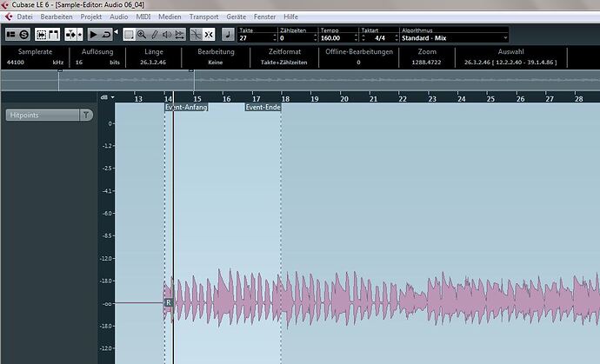Viewport: 600px width, 364px height.
Task: Click the Event-Ende marker flag
Action: (263, 107)
